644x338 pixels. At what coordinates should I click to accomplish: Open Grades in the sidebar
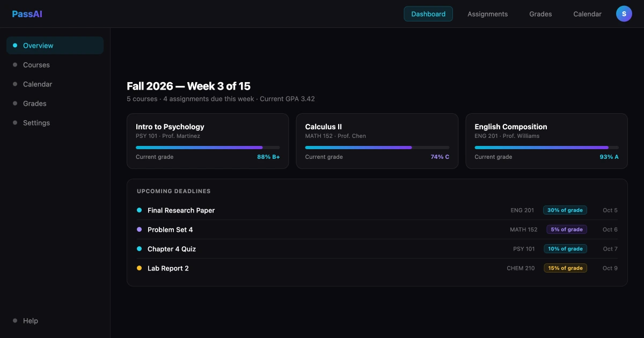click(55, 104)
